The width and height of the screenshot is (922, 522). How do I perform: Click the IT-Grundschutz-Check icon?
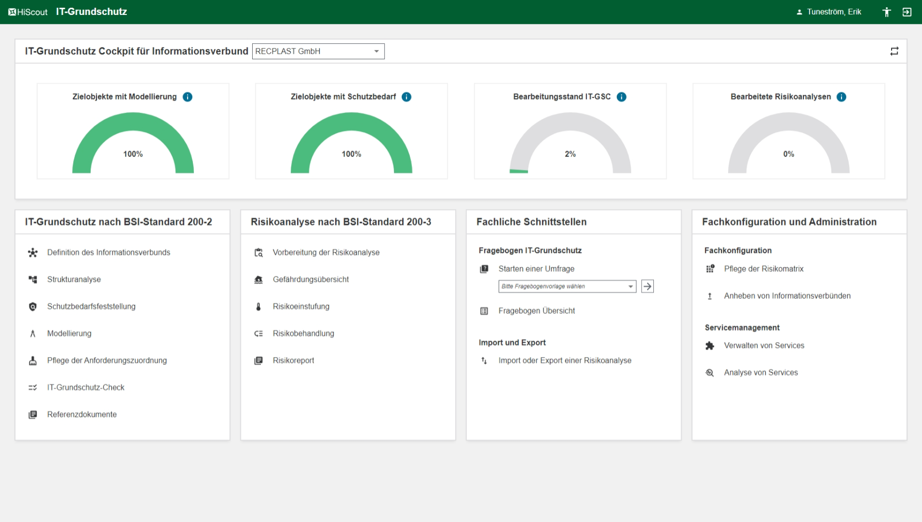pos(33,388)
